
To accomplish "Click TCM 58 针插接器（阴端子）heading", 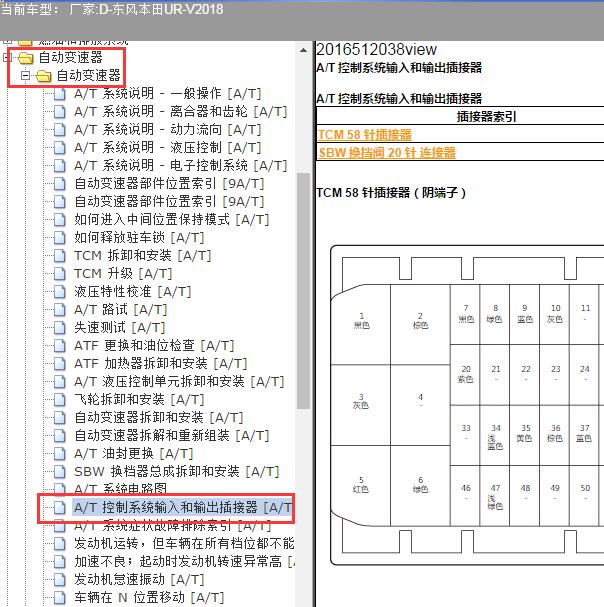I will 391,192.
